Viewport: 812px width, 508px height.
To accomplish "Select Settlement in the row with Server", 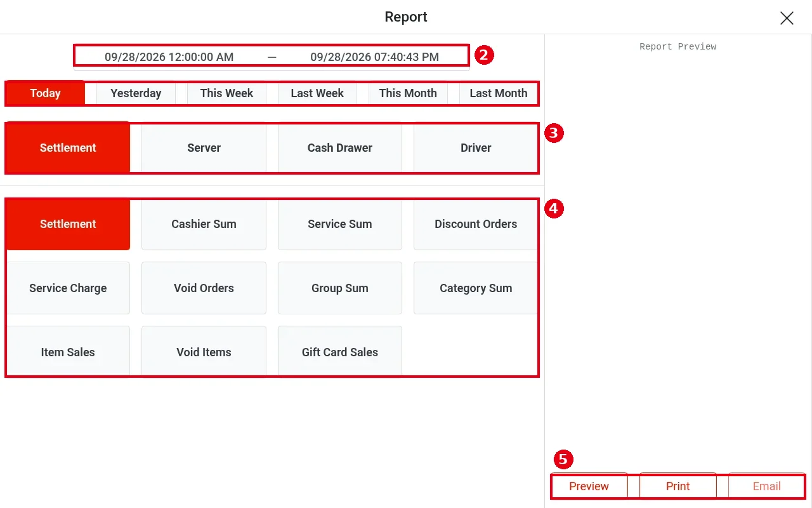I will 68,148.
